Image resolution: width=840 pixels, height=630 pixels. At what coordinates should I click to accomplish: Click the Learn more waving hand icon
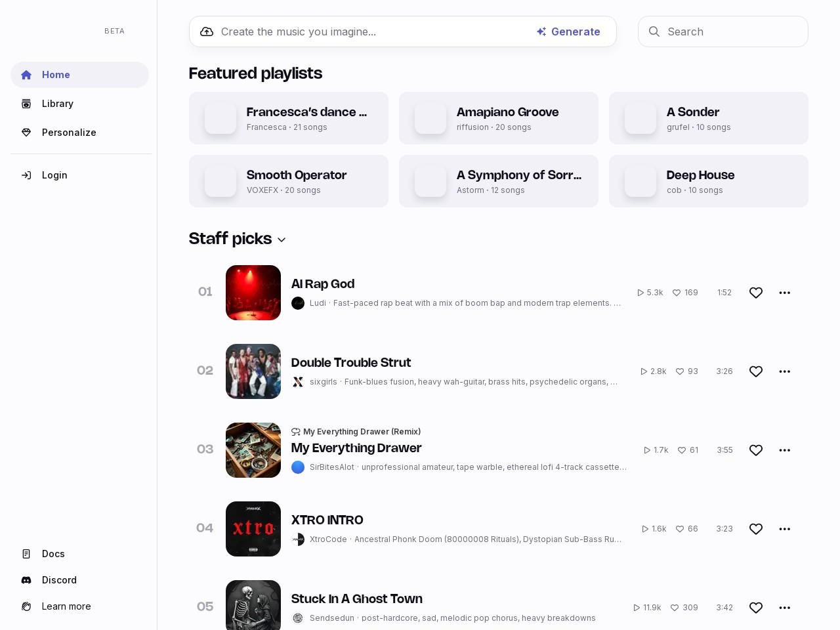pos(26,606)
